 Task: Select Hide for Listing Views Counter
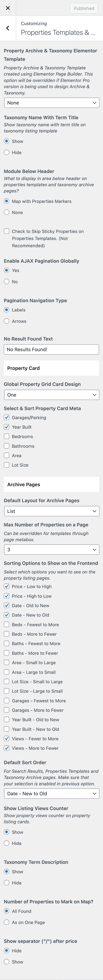[x=6, y=843]
